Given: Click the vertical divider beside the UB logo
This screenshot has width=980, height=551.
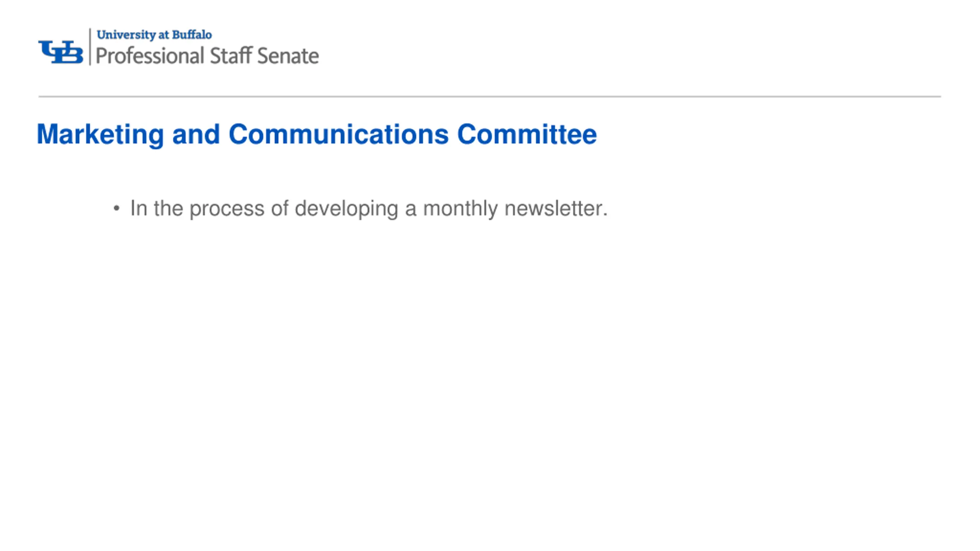Looking at the screenshot, I should coord(90,47).
